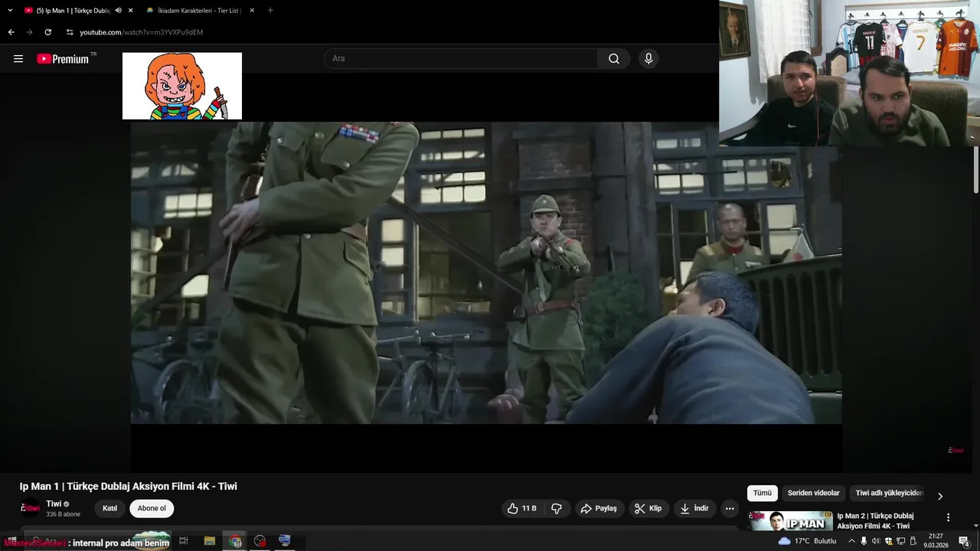Open Chrome from the taskbar
The width and height of the screenshot is (980, 551).
pyautogui.click(x=236, y=541)
